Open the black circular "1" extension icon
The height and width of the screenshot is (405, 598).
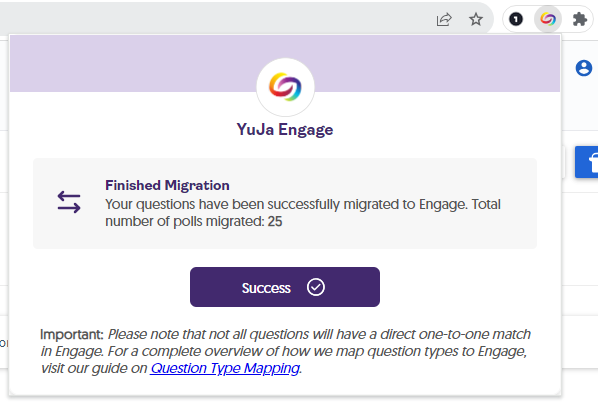[516, 19]
